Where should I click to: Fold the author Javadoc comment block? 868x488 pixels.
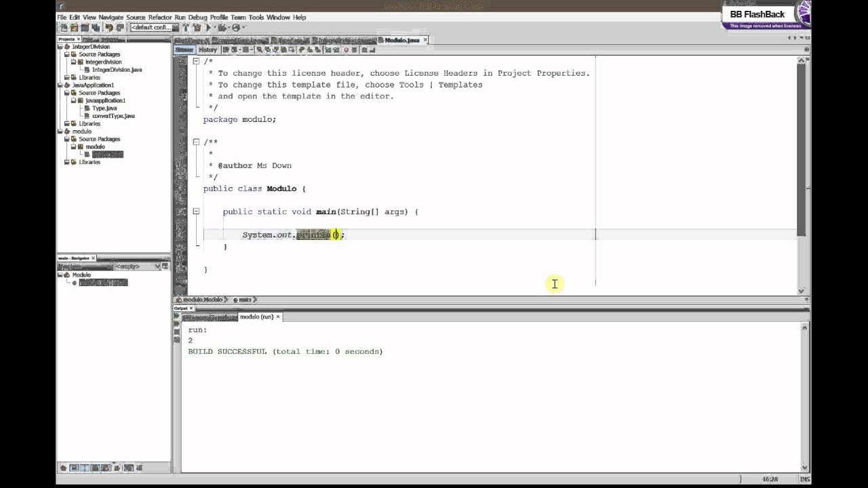pos(196,142)
